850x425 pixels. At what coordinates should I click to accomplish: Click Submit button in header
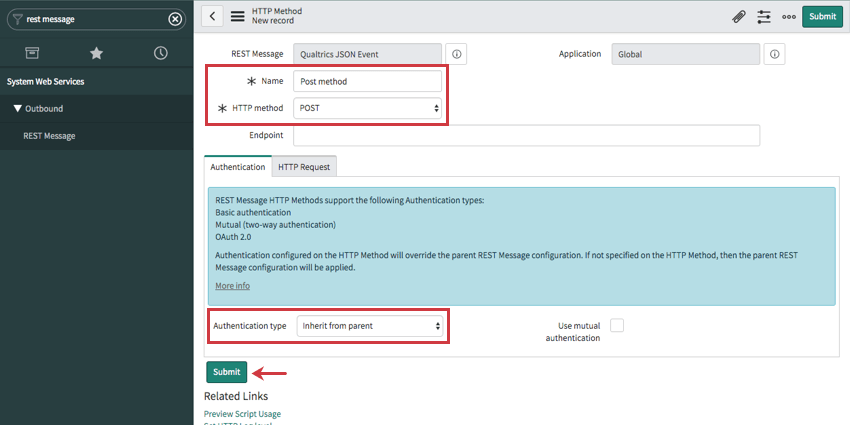pos(822,17)
